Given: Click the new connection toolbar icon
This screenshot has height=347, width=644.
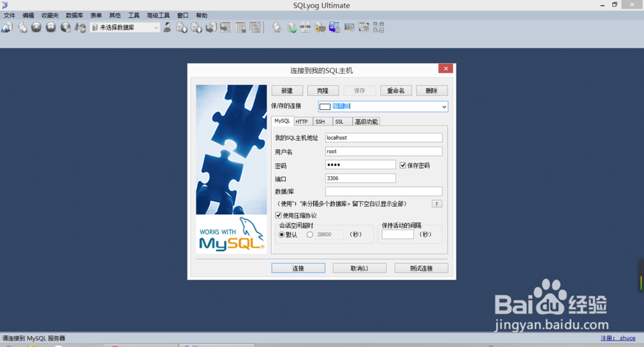Looking at the screenshot, I should [7, 28].
